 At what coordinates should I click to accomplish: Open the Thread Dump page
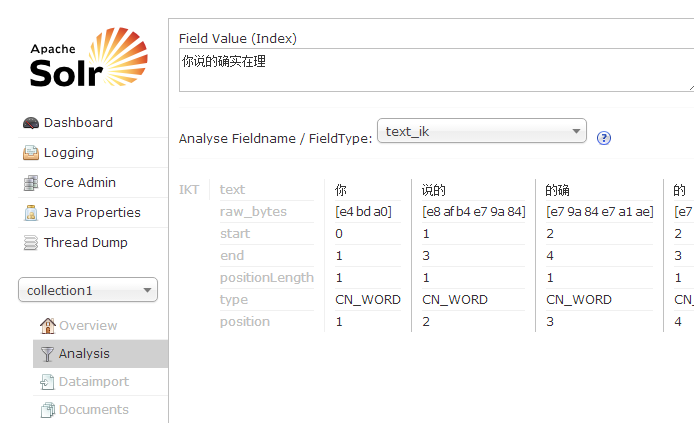[x=86, y=242]
